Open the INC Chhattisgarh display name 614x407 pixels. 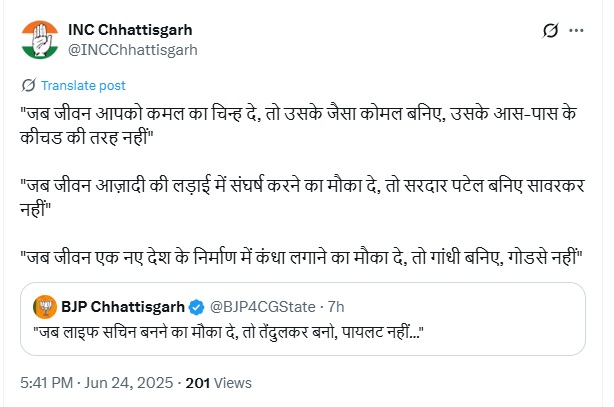point(128,29)
